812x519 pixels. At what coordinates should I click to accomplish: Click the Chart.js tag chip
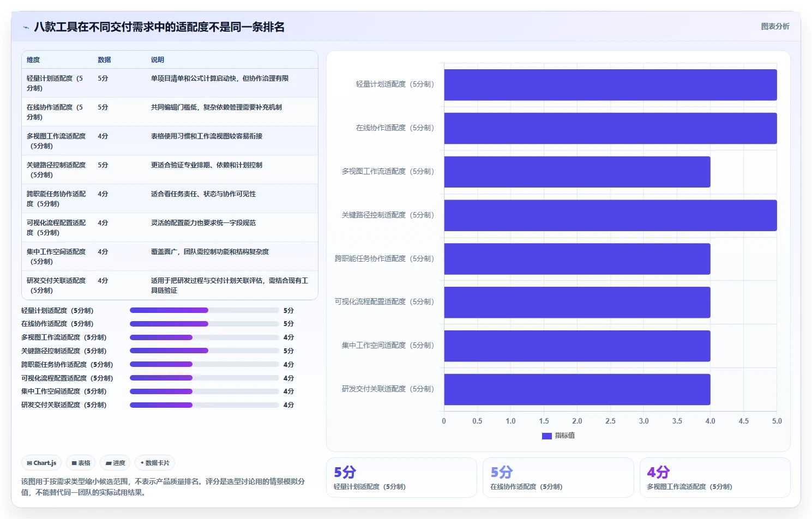pyautogui.click(x=41, y=463)
